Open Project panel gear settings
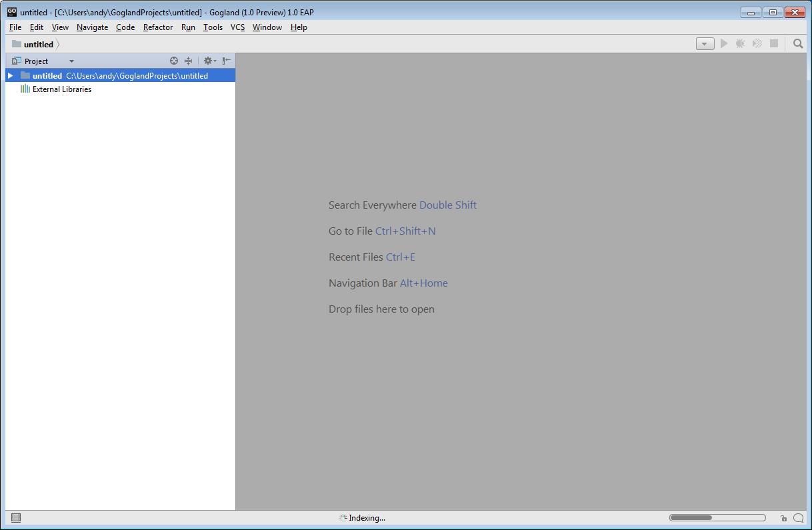812x530 pixels. click(x=209, y=61)
